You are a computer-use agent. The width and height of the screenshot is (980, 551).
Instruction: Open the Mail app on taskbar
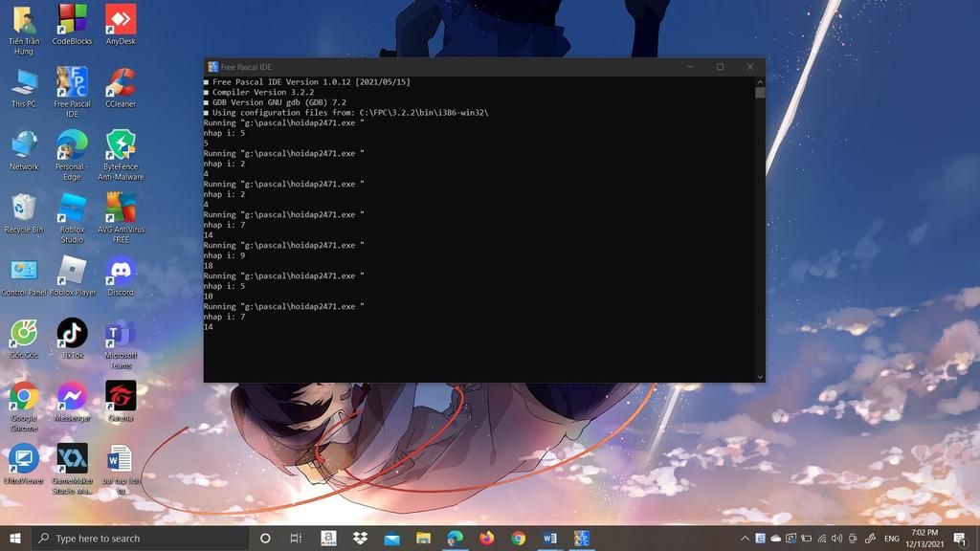point(391,538)
